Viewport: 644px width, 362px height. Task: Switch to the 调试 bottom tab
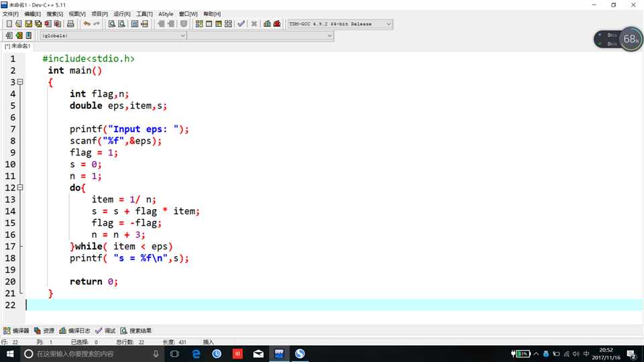point(105,330)
